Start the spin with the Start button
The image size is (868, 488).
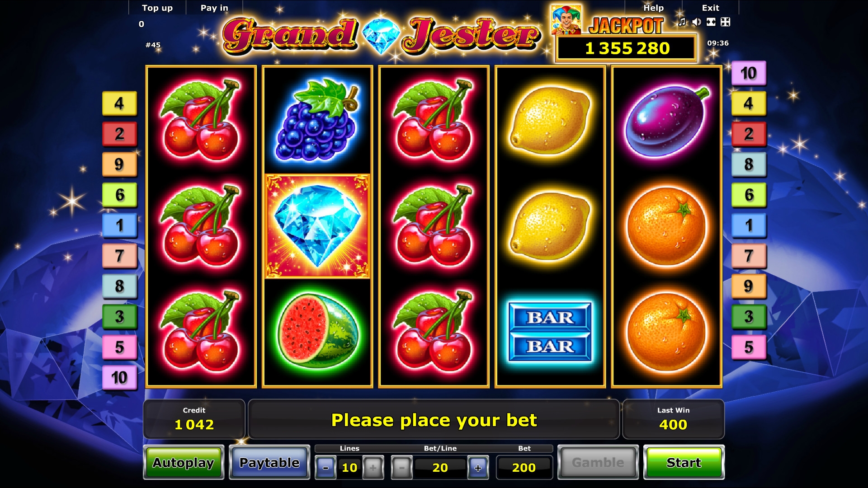point(684,462)
